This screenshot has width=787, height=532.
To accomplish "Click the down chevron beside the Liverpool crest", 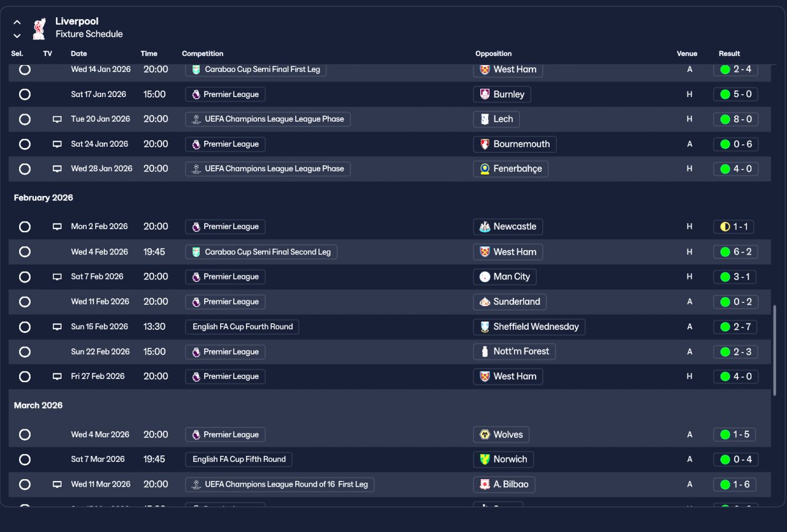I will [x=17, y=36].
